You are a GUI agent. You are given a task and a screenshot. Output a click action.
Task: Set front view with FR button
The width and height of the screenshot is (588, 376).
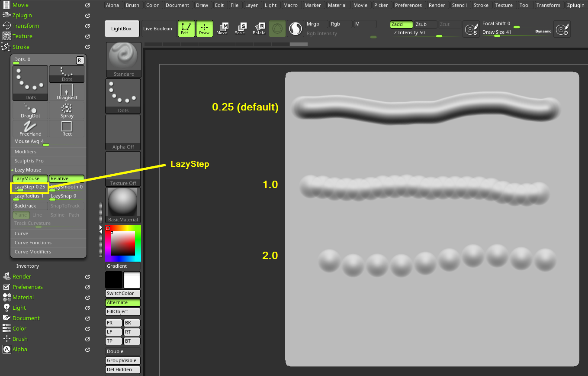point(114,323)
